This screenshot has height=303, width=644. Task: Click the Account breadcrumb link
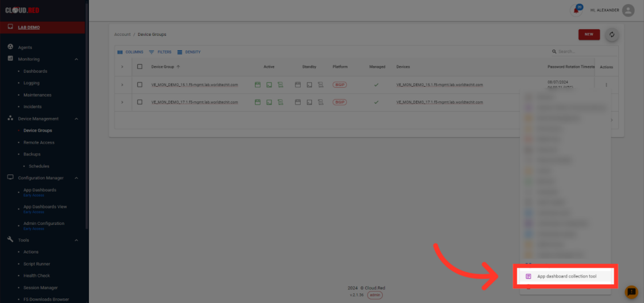[x=123, y=34]
